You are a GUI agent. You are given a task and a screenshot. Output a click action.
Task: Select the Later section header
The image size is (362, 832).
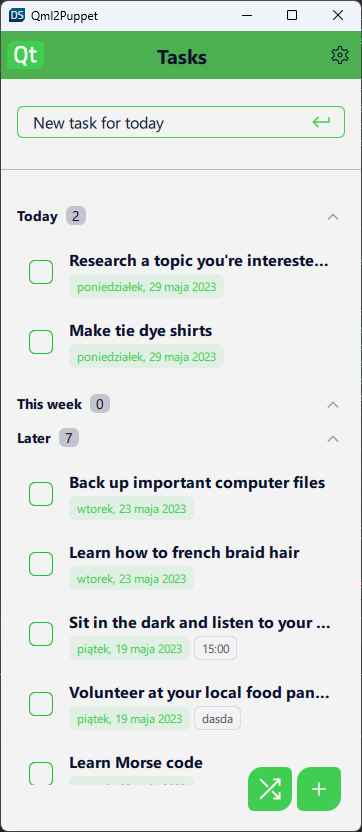coord(34,438)
